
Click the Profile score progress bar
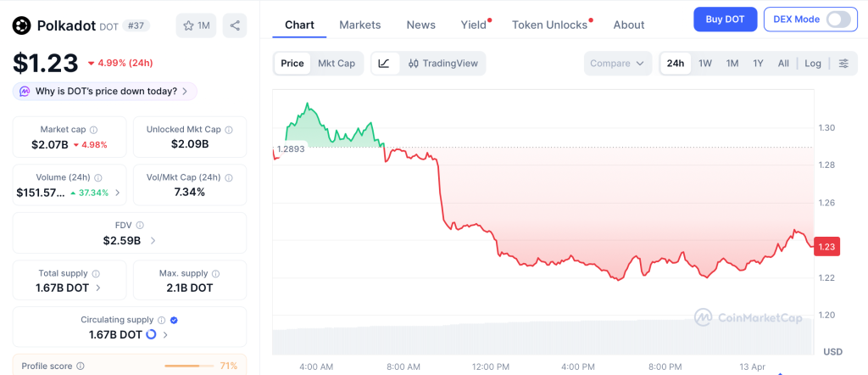pos(189,366)
